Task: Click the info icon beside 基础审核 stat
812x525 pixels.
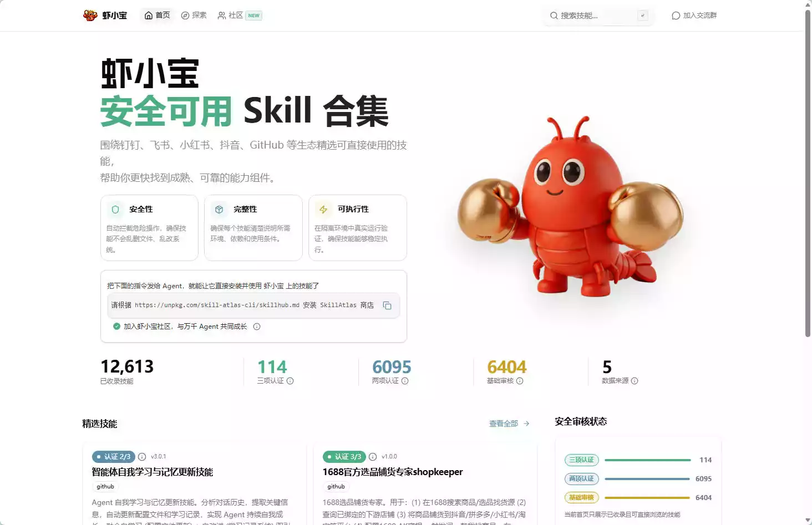Action: [x=520, y=381]
